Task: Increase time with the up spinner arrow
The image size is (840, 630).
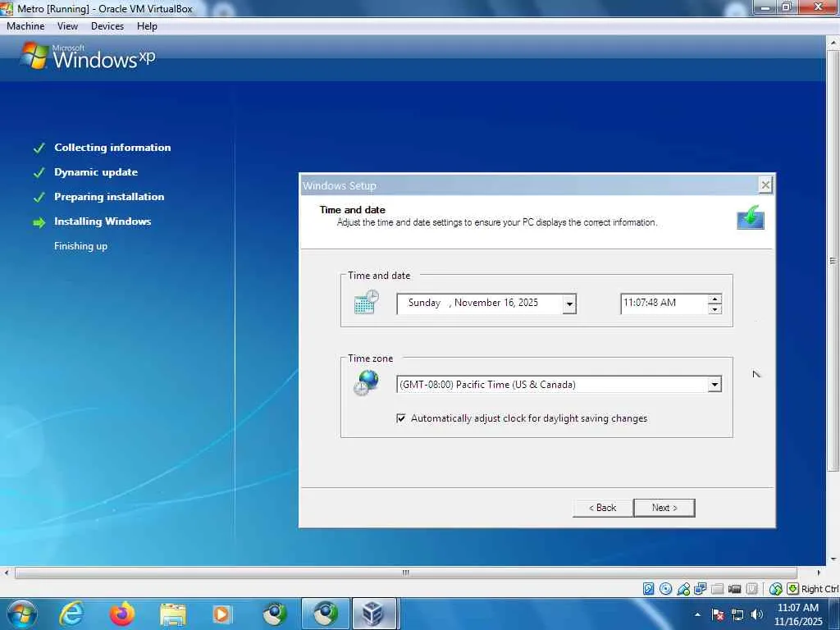Action: [714, 299]
